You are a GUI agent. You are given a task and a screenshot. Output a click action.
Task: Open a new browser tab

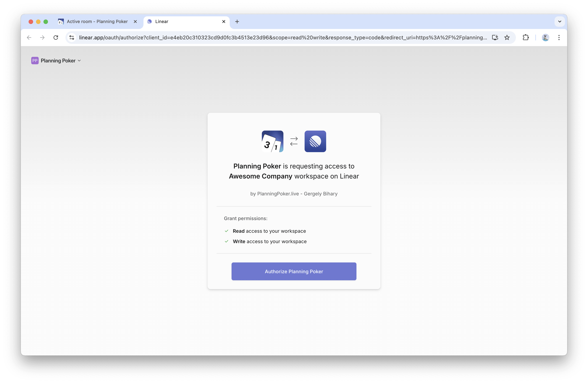click(237, 22)
